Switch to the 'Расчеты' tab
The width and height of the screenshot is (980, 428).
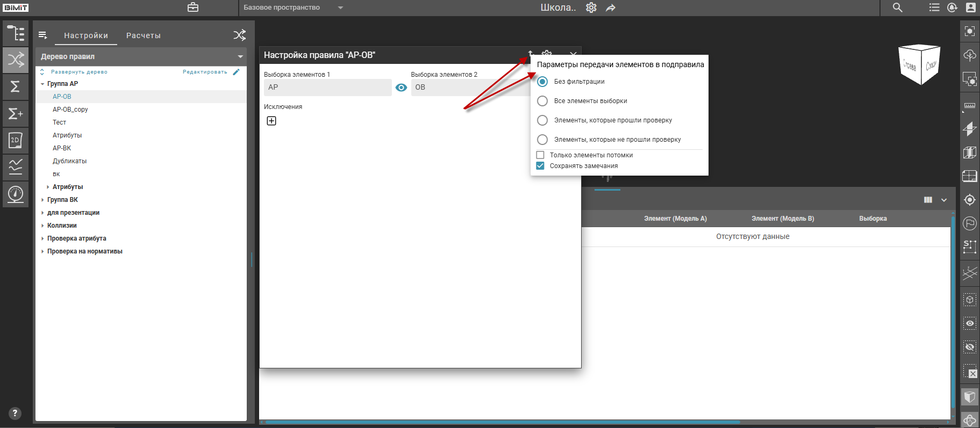click(143, 35)
